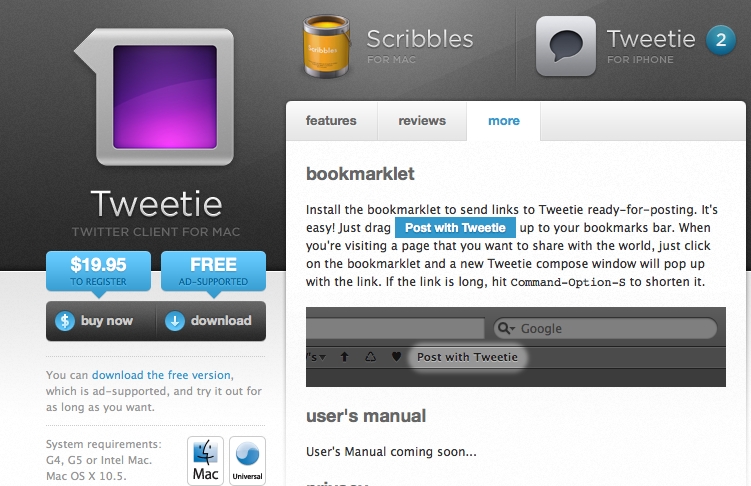Click the FREE ad-supported price tag
This screenshot has height=486, width=751.
(x=214, y=273)
